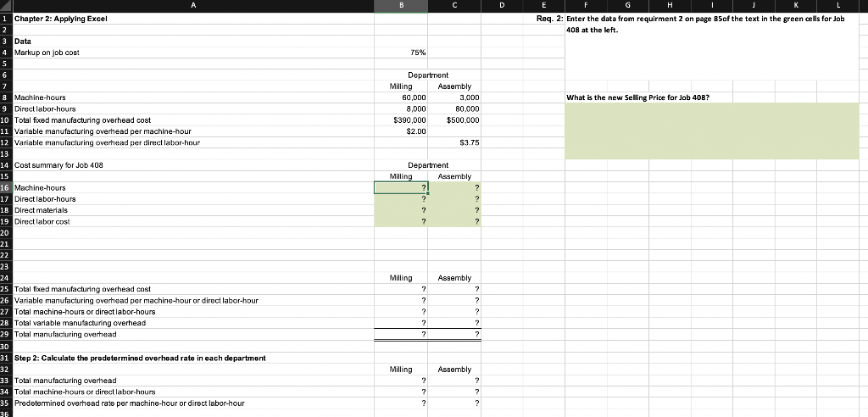
Task: Select the $390,000 fixed overhead cell
Action: click(x=401, y=120)
